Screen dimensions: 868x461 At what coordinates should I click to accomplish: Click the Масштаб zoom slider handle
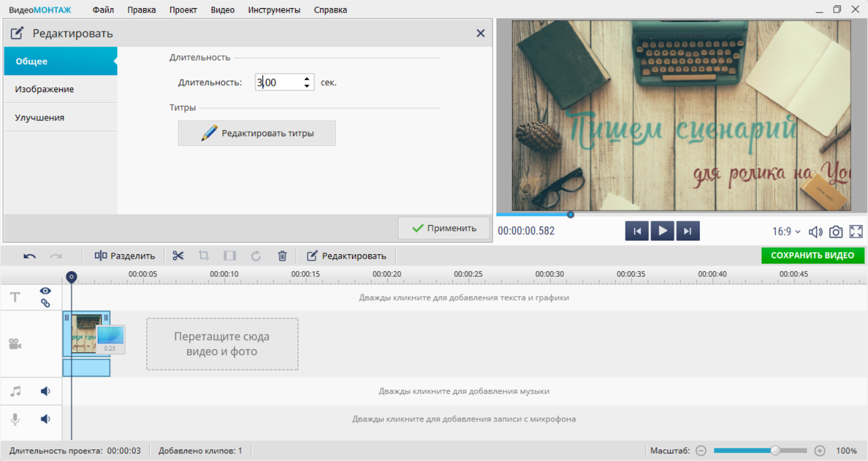tap(775, 451)
